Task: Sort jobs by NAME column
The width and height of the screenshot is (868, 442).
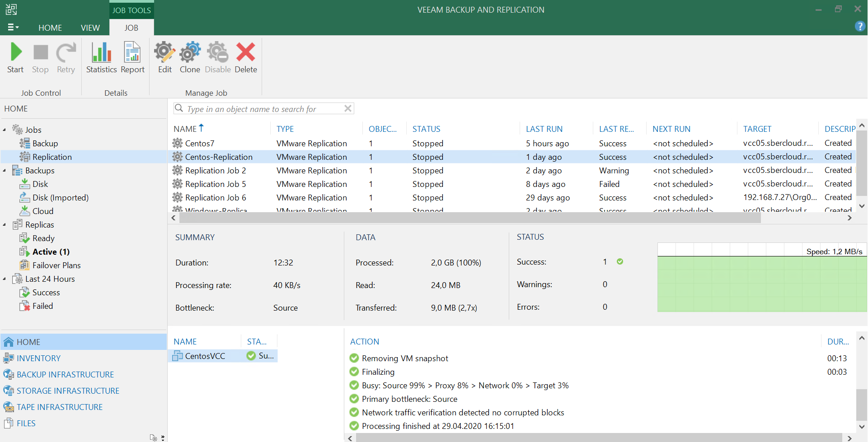Action: [185, 129]
